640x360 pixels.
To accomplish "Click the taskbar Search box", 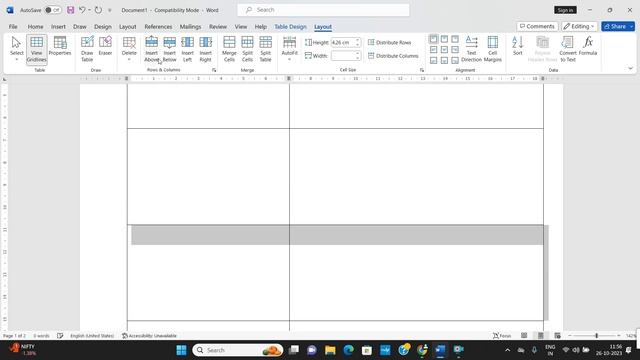I will [x=238, y=350].
